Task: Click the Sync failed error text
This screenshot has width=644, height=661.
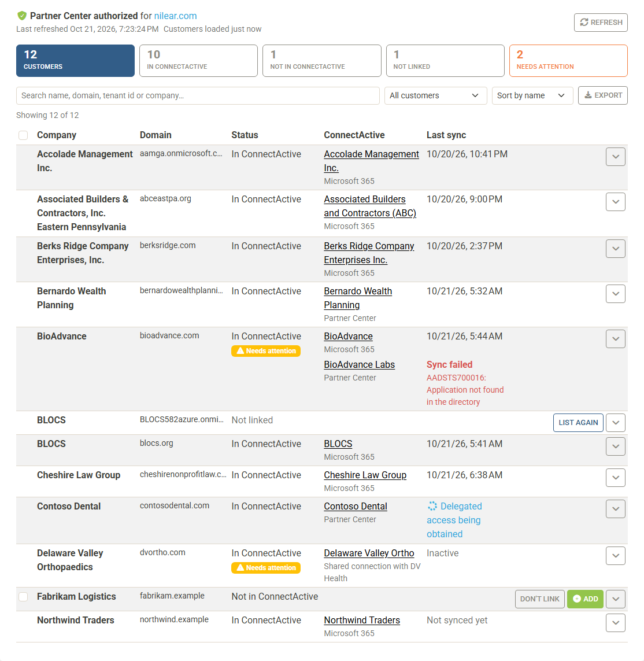Action: coord(449,365)
